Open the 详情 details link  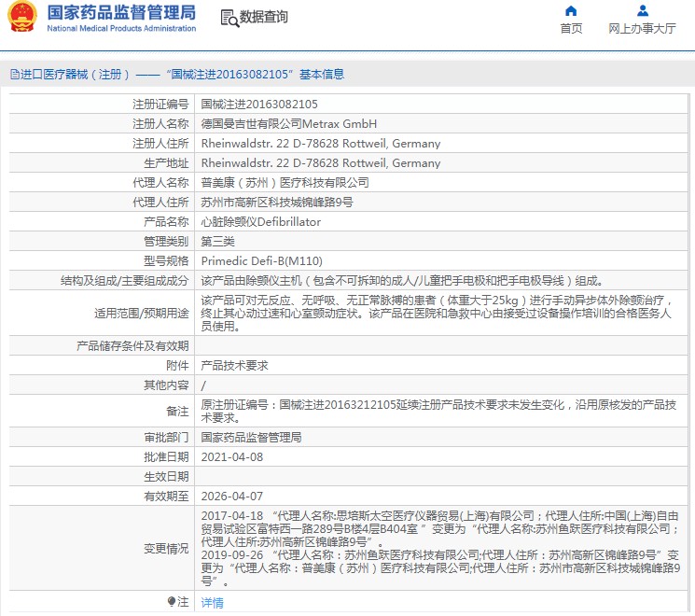[x=213, y=603]
